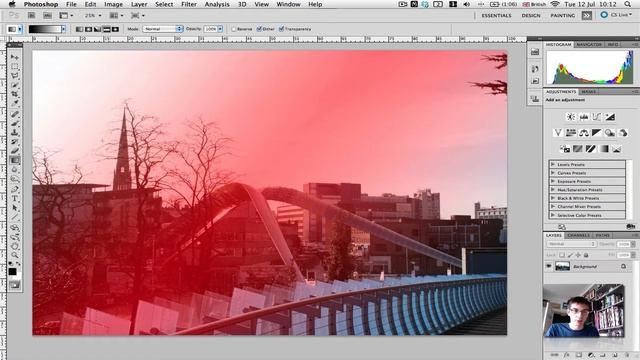Viewport: 640px width, 360px height.
Task: Choose the diamond gradient style
Action: pyautogui.click(x=116, y=29)
